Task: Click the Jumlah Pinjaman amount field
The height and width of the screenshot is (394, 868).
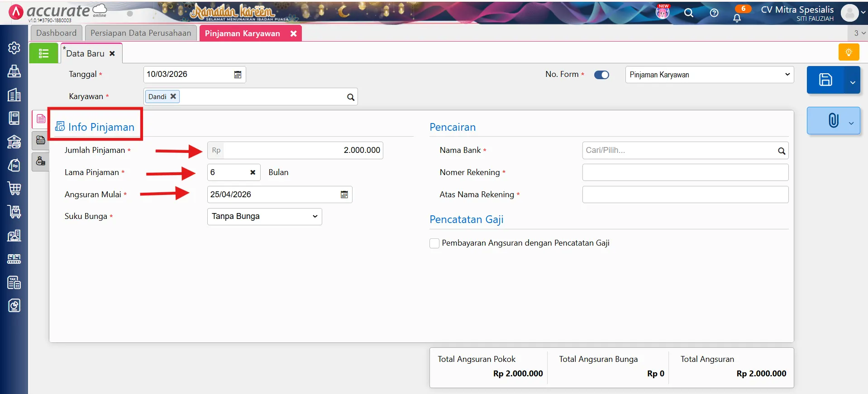Action: [295, 150]
